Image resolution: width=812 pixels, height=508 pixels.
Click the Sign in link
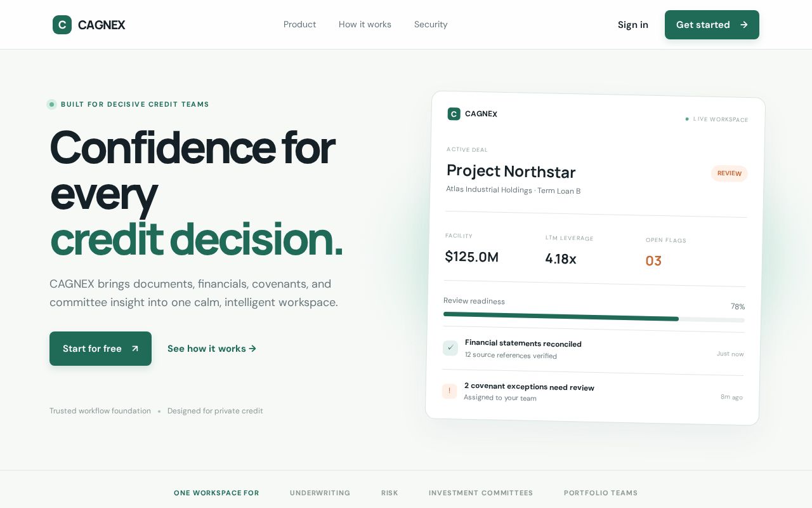click(x=633, y=25)
